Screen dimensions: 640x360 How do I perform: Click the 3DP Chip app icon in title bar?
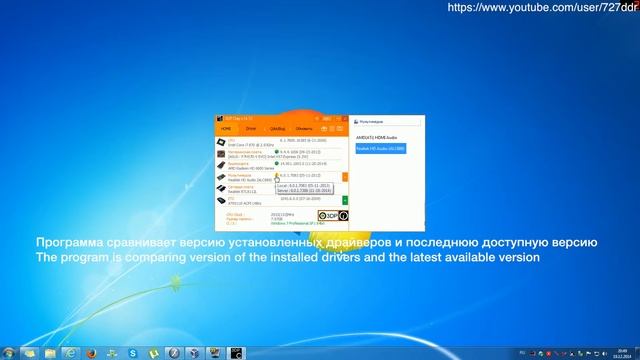pos(220,118)
